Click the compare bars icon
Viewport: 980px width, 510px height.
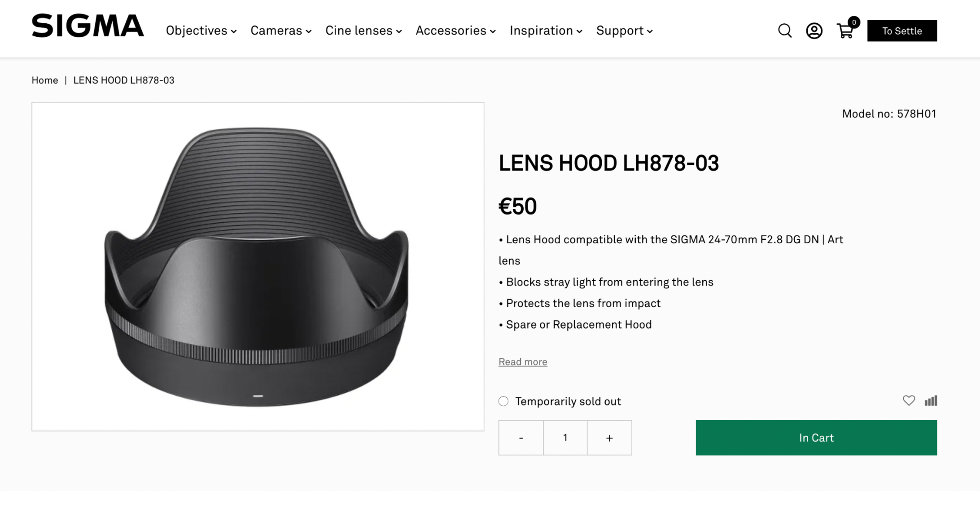pyautogui.click(x=931, y=400)
